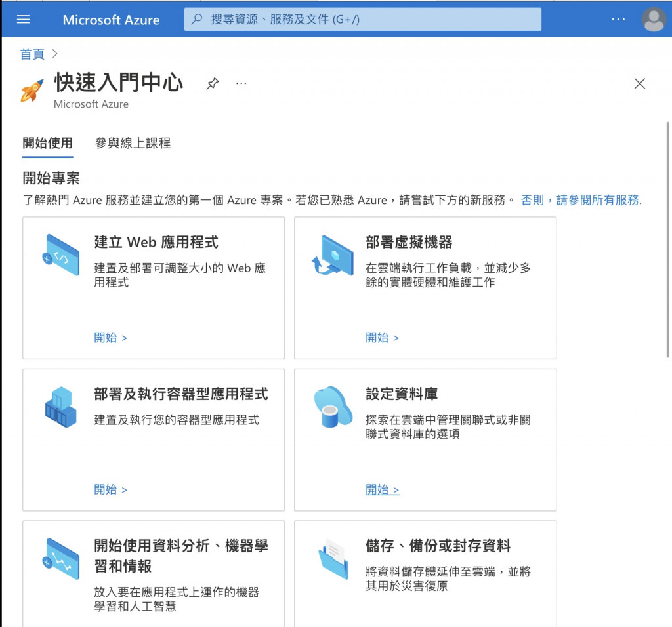The width and height of the screenshot is (672, 627).
Task: Click the rocket Quickstart Center icon
Action: click(x=32, y=91)
